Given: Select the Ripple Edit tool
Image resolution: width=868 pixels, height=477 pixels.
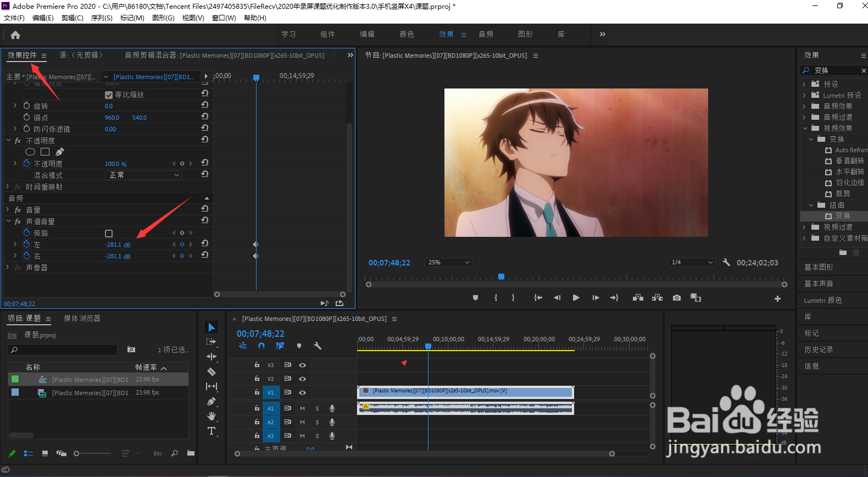Looking at the screenshot, I should tap(212, 357).
